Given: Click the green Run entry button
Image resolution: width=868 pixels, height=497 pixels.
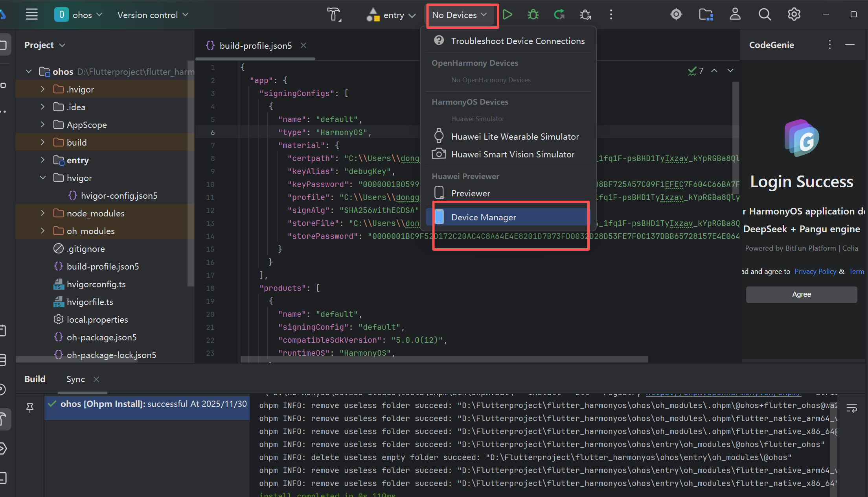Looking at the screenshot, I should (508, 15).
